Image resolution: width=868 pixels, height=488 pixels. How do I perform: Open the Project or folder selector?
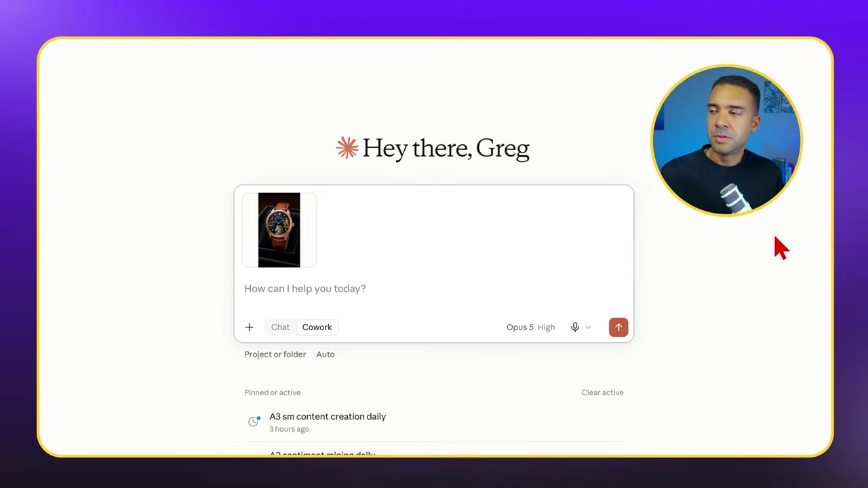pos(275,354)
